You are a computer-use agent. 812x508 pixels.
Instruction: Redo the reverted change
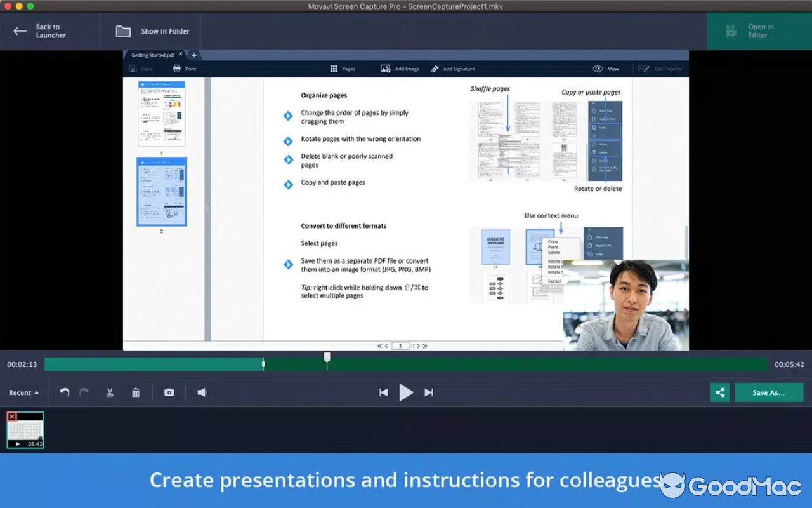click(84, 392)
